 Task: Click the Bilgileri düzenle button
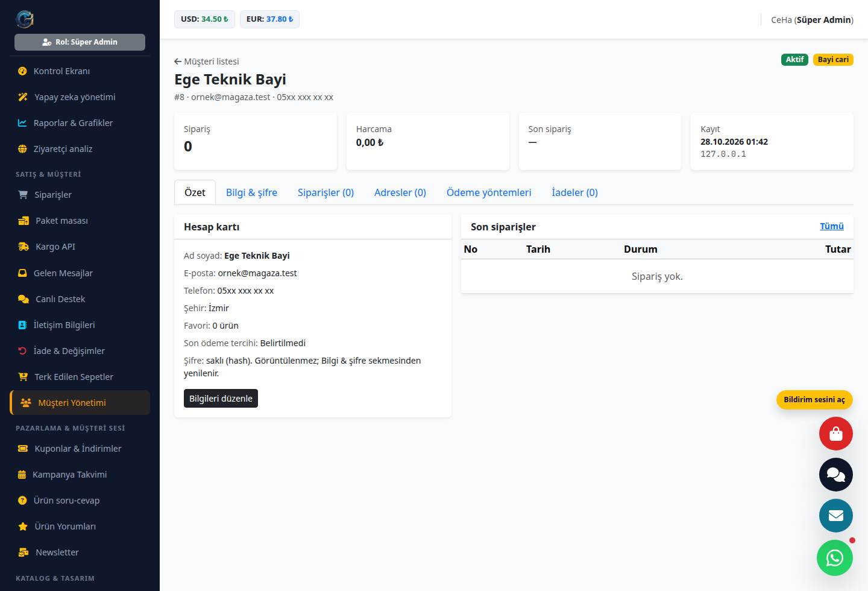pyautogui.click(x=221, y=399)
